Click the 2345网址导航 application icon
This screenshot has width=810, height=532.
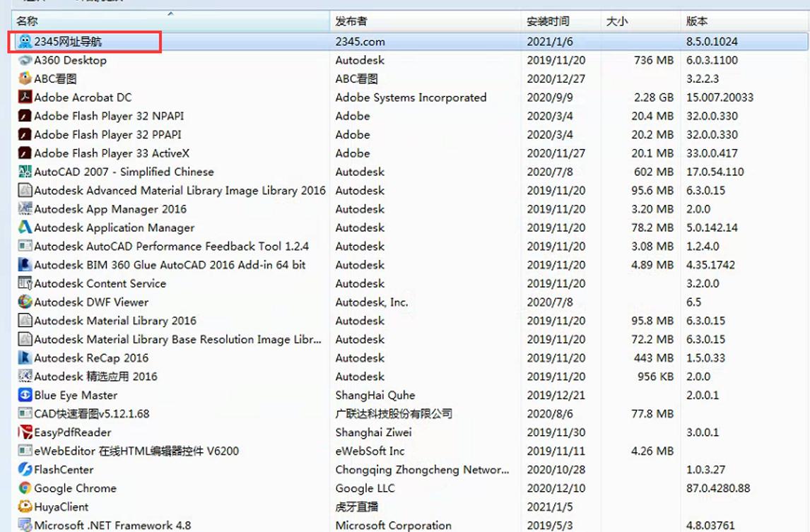(x=25, y=42)
